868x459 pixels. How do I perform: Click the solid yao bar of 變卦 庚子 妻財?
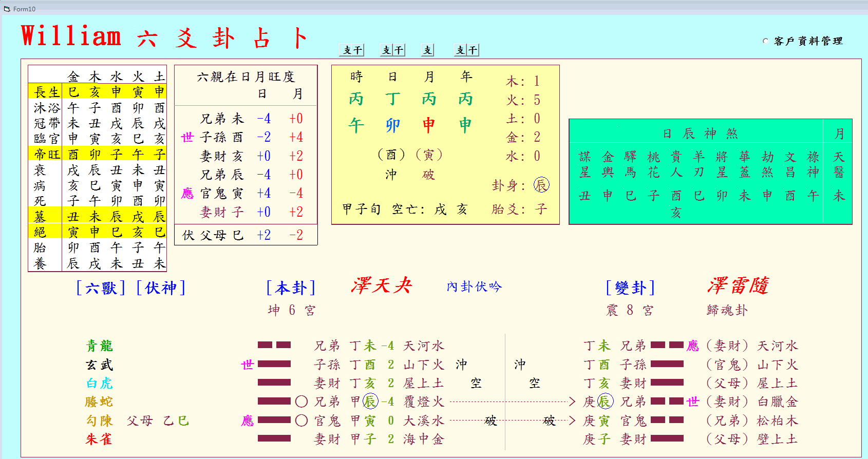667,438
